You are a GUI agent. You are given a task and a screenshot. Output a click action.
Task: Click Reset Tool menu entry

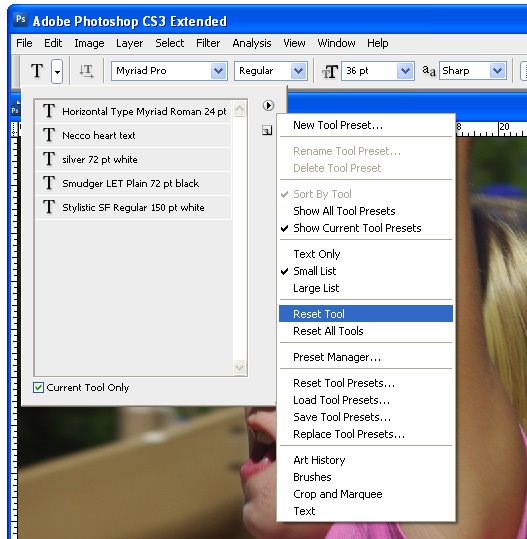click(366, 314)
